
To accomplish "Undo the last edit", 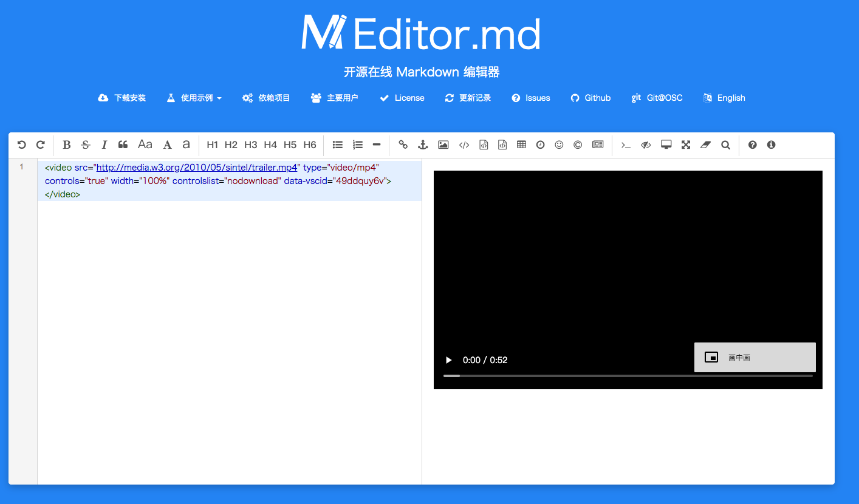I will click(x=22, y=145).
